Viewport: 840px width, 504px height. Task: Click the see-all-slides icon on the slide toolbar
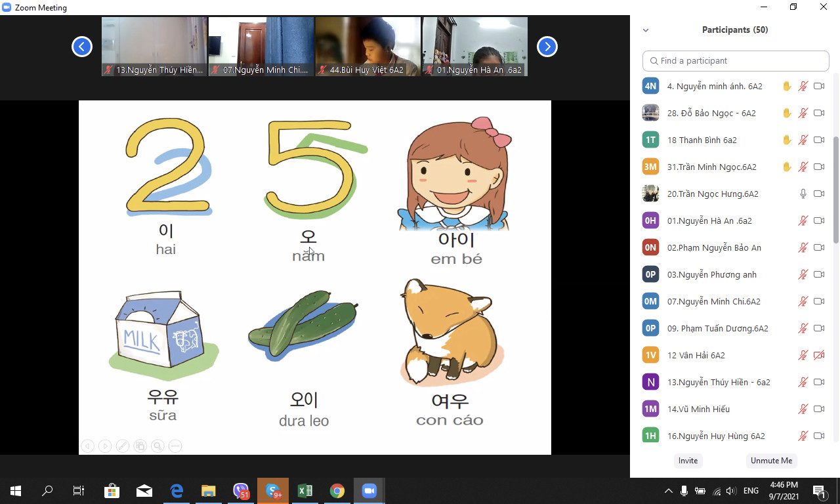pyautogui.click(x=140, y=446)
